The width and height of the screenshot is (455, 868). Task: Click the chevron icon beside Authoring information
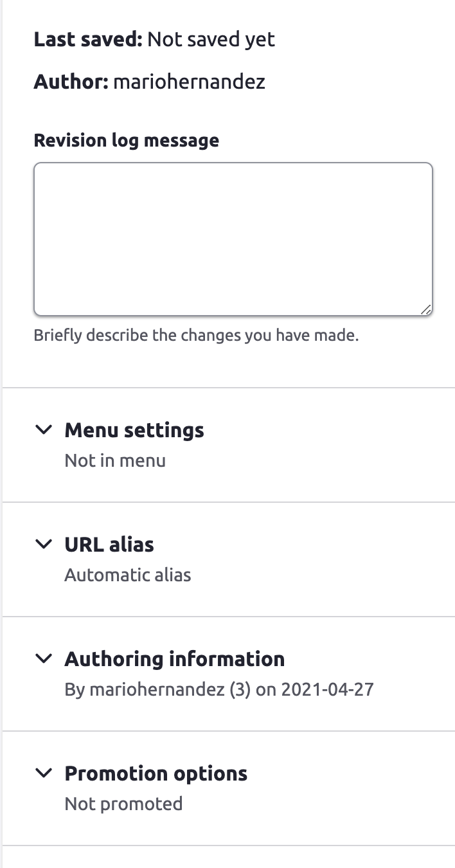pyautogui.click(x=43, y=658)
